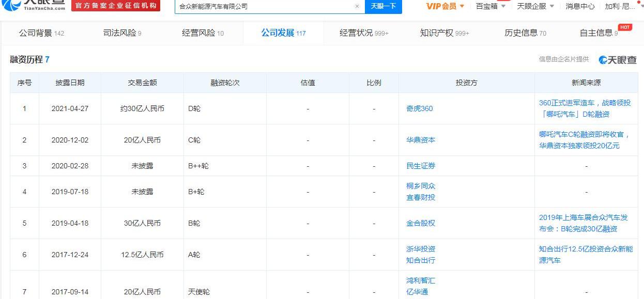Open investor link 宜春财投
Viewport: 644px width, 299px height.
[x=421, y=197]
